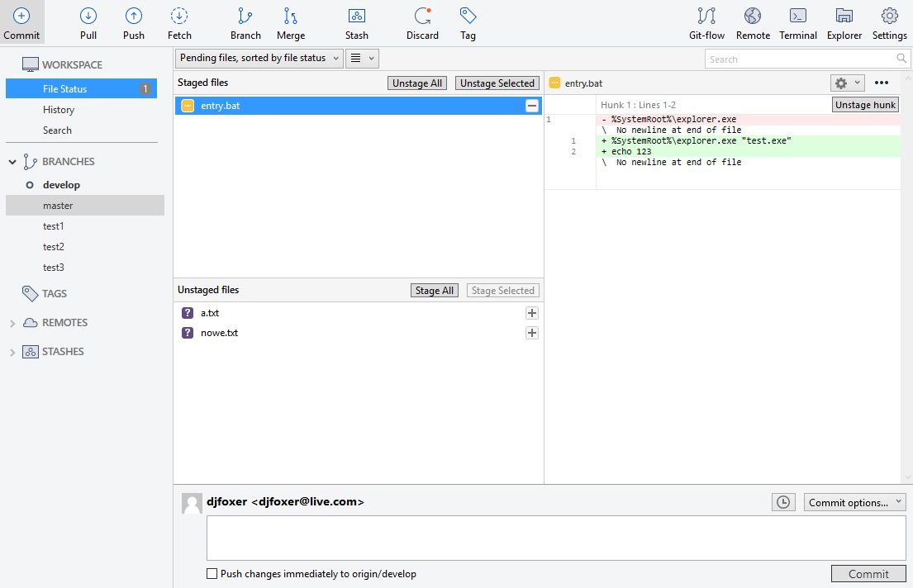
Task: Click the Unstage hunk button
Action: tap(865, 105)
